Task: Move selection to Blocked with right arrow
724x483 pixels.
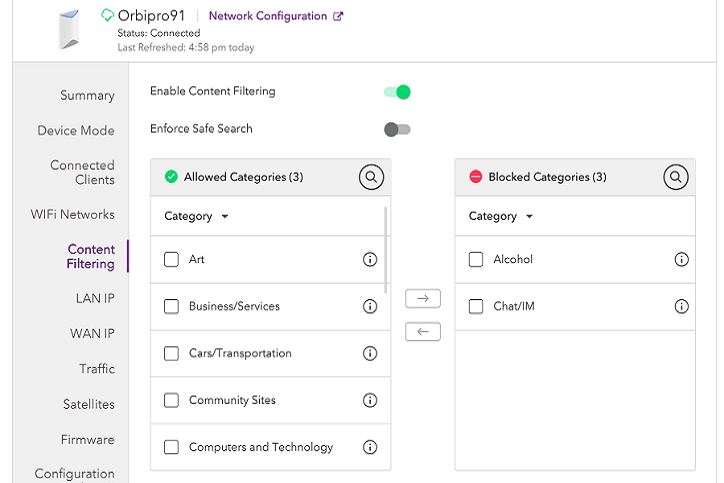Action: pos(423,298)
